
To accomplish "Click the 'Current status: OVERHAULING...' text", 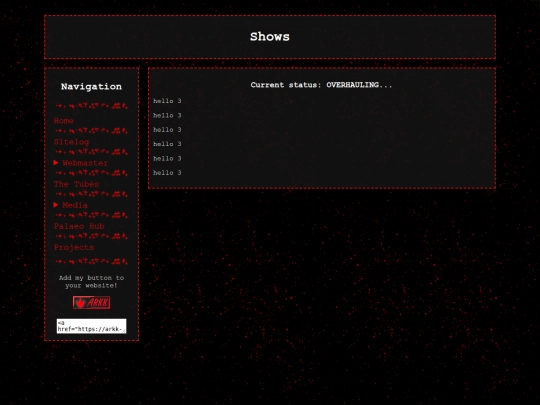I will click(x=321, y=85).
